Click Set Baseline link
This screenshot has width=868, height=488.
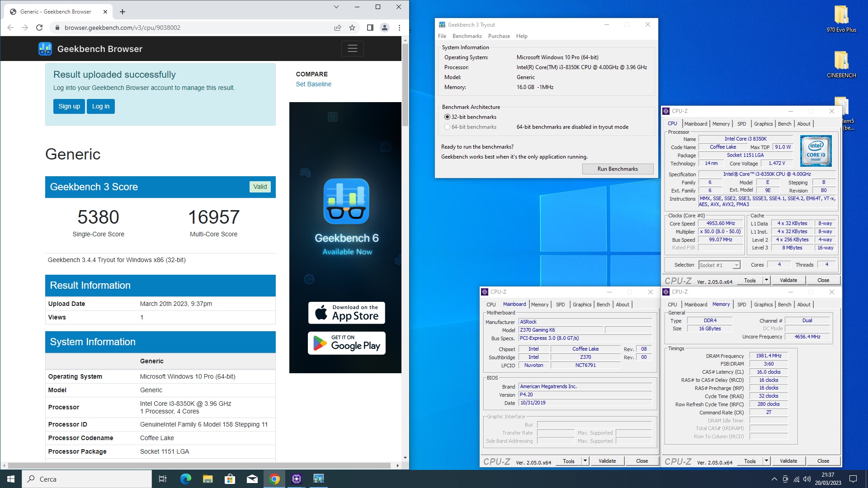(313, 84)
